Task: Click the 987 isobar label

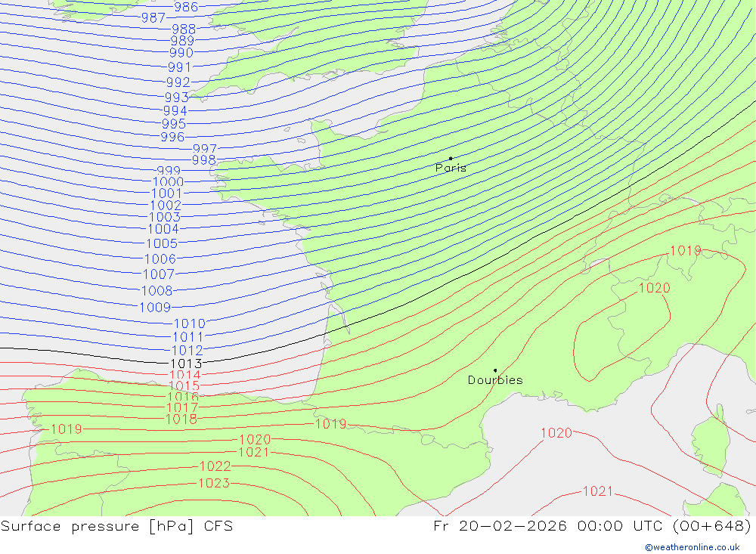Action: point(153,18)
